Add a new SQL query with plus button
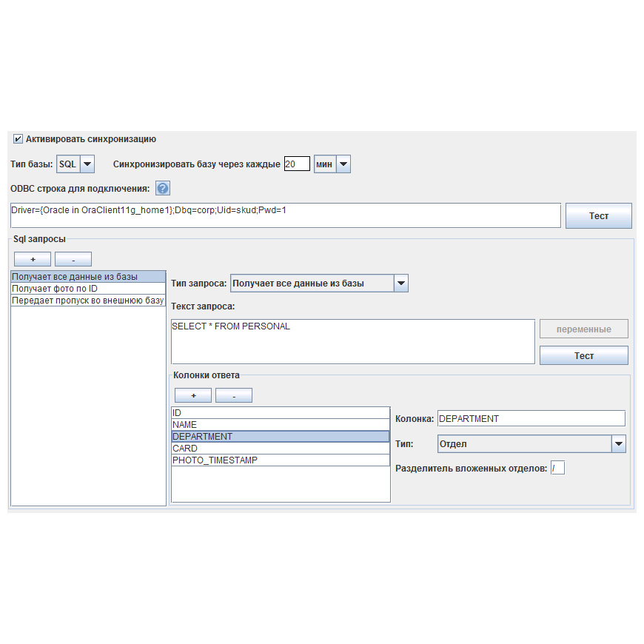Screen dimensions: 644x644 click(33, 259)
